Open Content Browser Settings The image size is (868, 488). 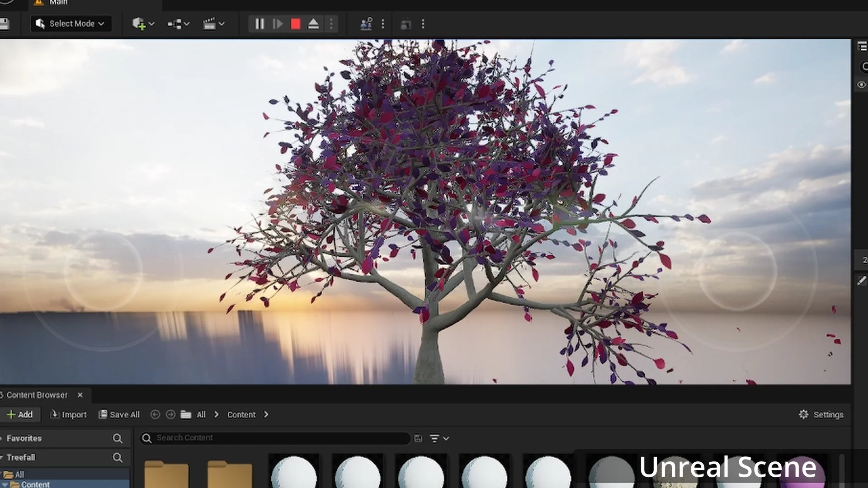[821, 414]
